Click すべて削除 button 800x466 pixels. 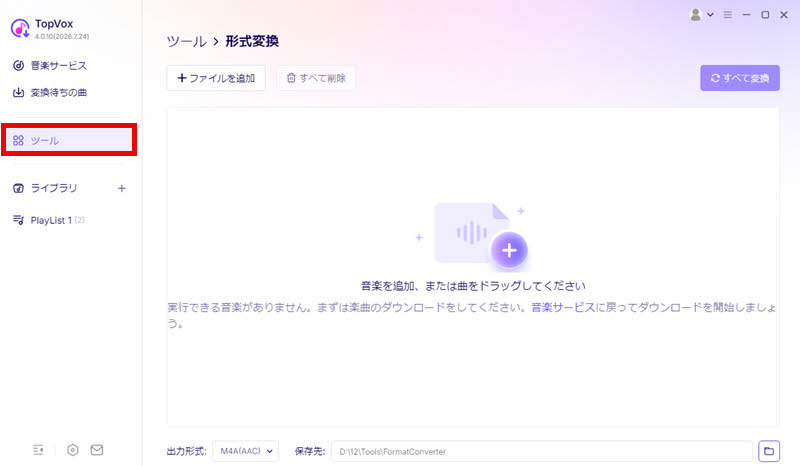click(x=316, y=78)
